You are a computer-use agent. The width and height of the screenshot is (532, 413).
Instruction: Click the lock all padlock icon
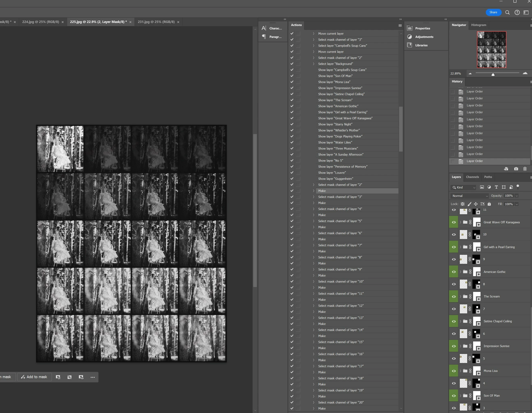point(489,204)
